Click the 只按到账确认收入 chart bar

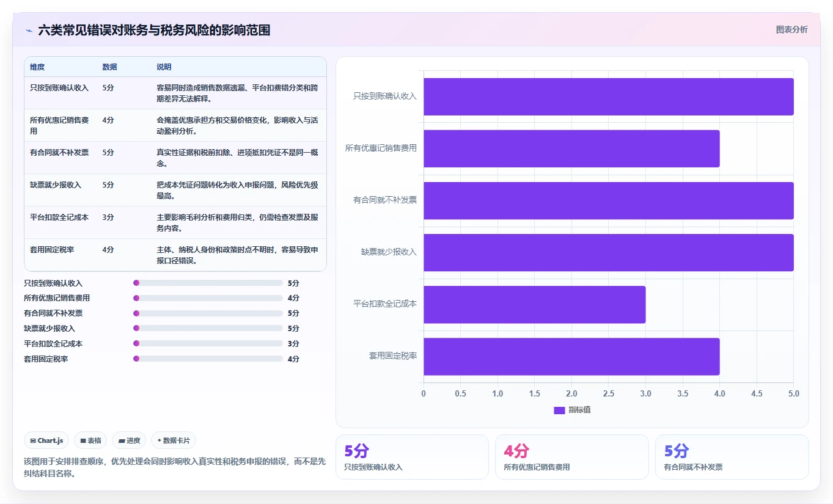(x=608, y=97)
